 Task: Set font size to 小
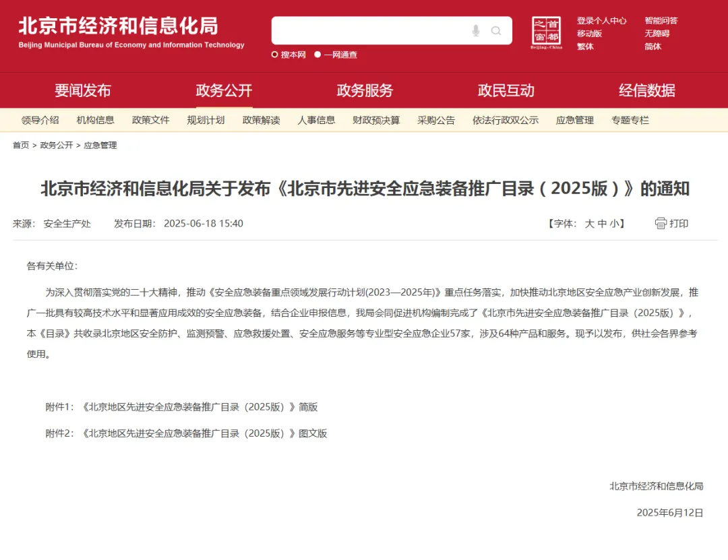tap(613, 224)
